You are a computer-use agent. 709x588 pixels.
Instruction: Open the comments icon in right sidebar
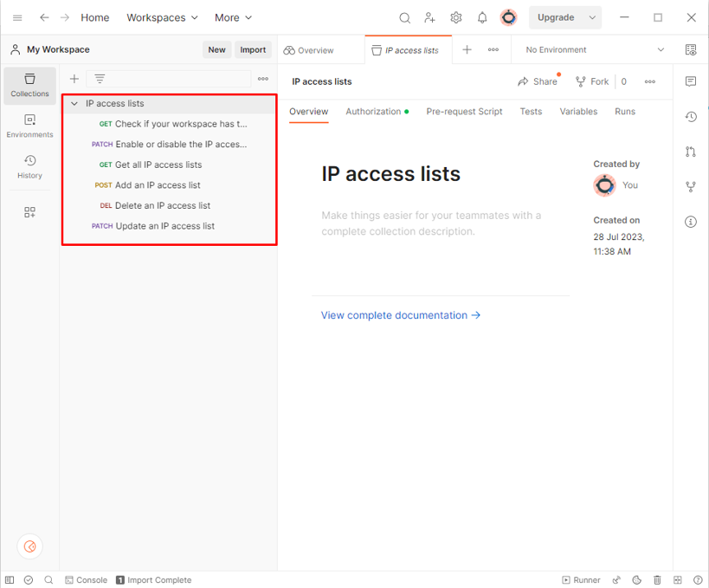coord(691,81)
